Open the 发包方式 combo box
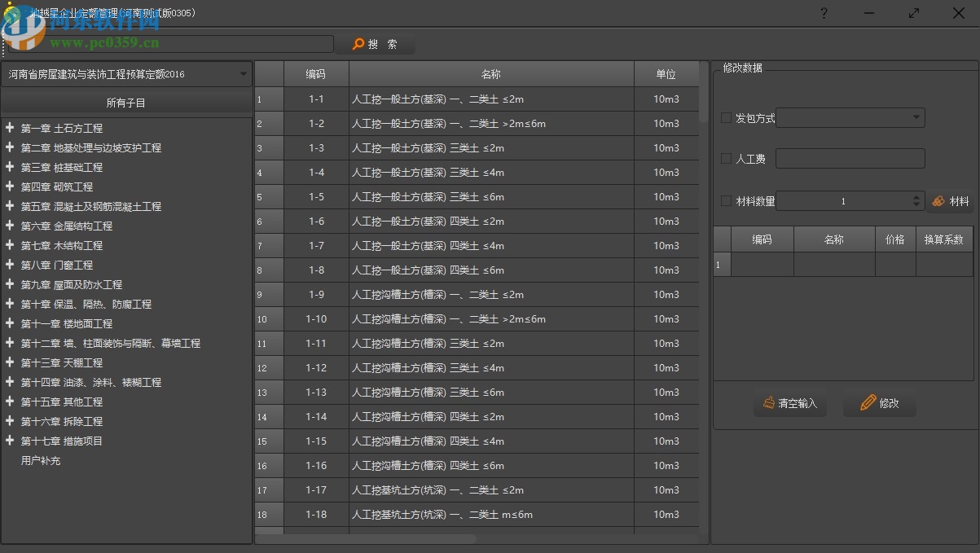 [851, 118]
